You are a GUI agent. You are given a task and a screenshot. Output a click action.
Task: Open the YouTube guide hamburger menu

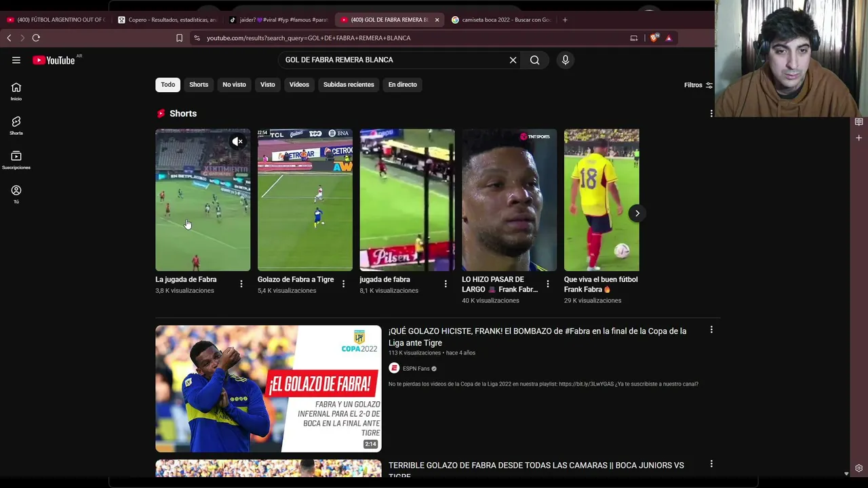click(x=16, y=60)
